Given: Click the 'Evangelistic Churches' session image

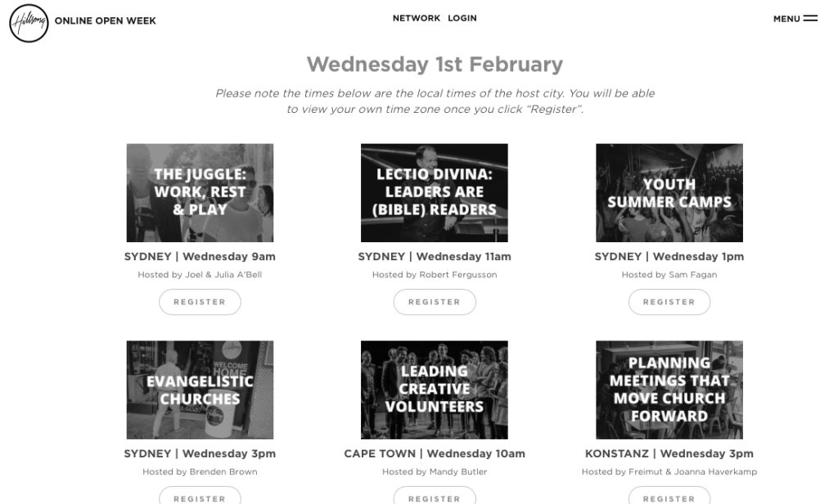Looking at the screenshot, I should (x=200, y=390).
